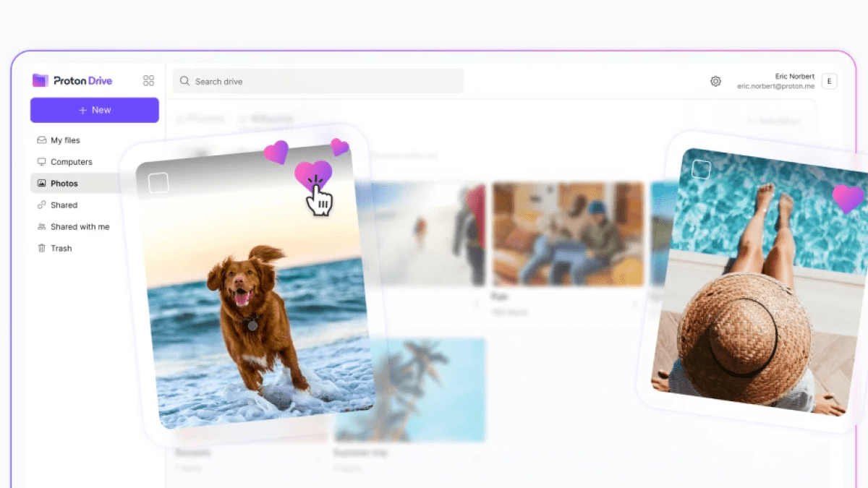Screen dimensions: 868x488
Task: Open the Trash folder
Action: pos(61,249)
